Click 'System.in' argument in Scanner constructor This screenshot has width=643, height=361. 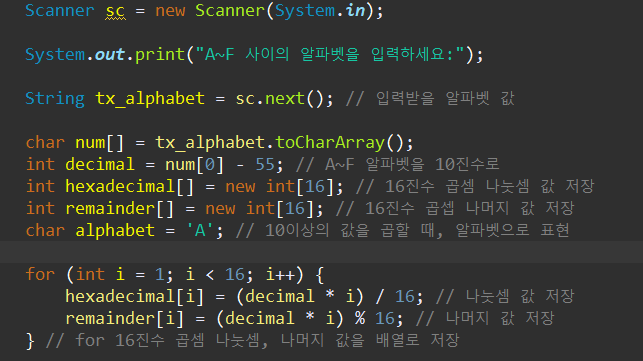coord(320,10)
